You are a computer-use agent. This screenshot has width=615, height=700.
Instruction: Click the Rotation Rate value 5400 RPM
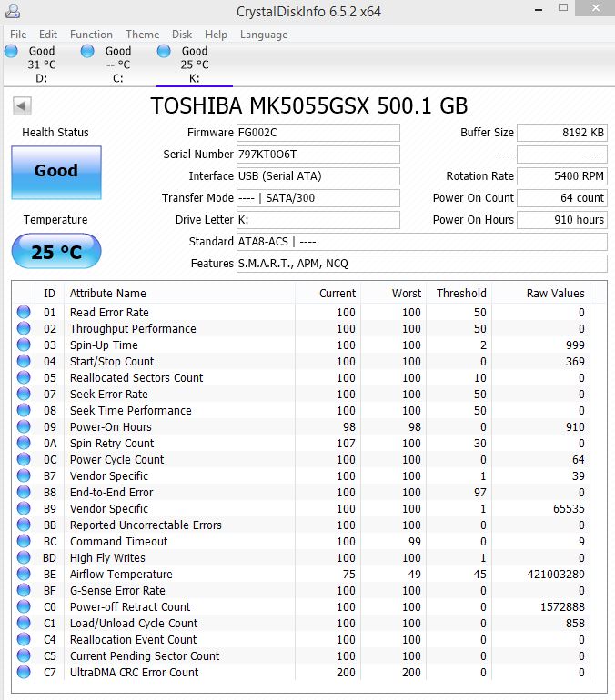562,176
